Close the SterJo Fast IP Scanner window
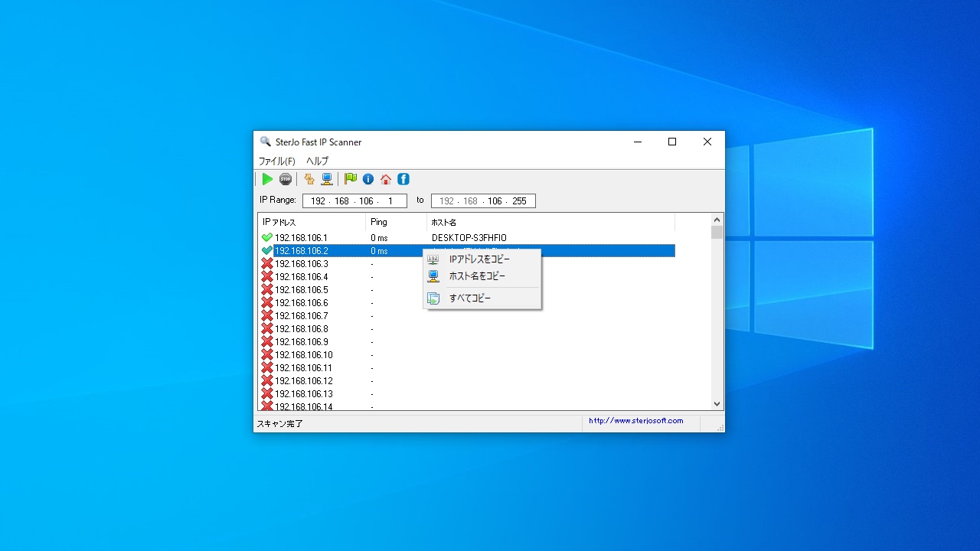The width and height of the screenshot is (980, 551). tap(707, 142)
